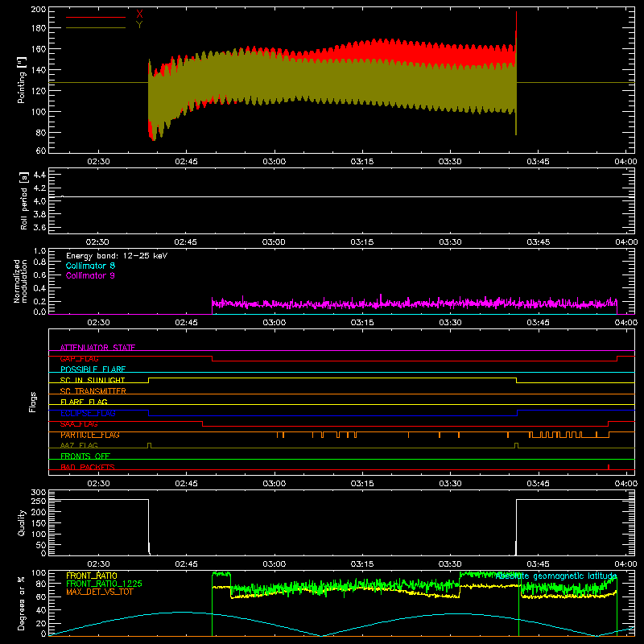This screenshot has height=644, width=644.
Task: Click the Normalized modulation axis title
Action: click(21, 281)
